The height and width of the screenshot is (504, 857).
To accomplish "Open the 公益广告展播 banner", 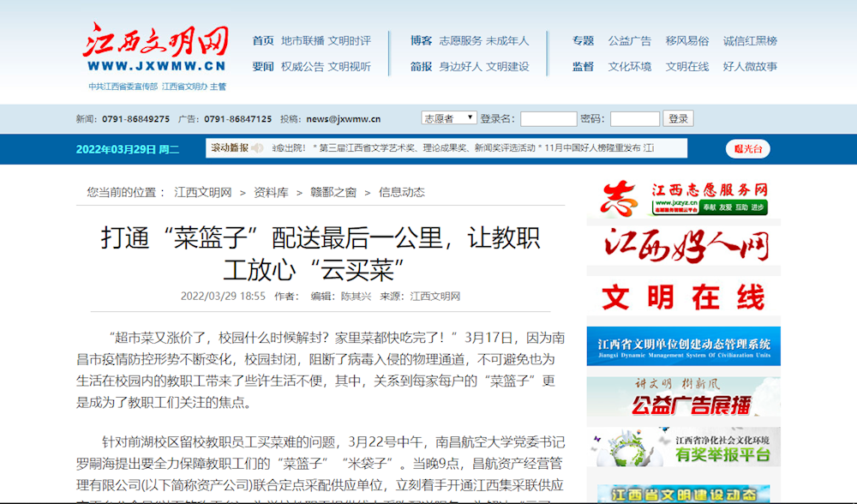I will (x=683, y=396).
